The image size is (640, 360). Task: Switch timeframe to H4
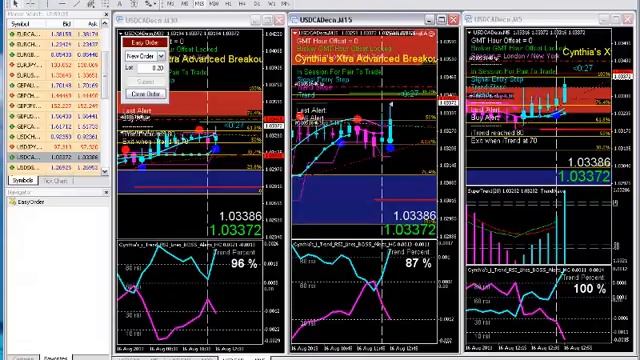click(x=242, y=4)
